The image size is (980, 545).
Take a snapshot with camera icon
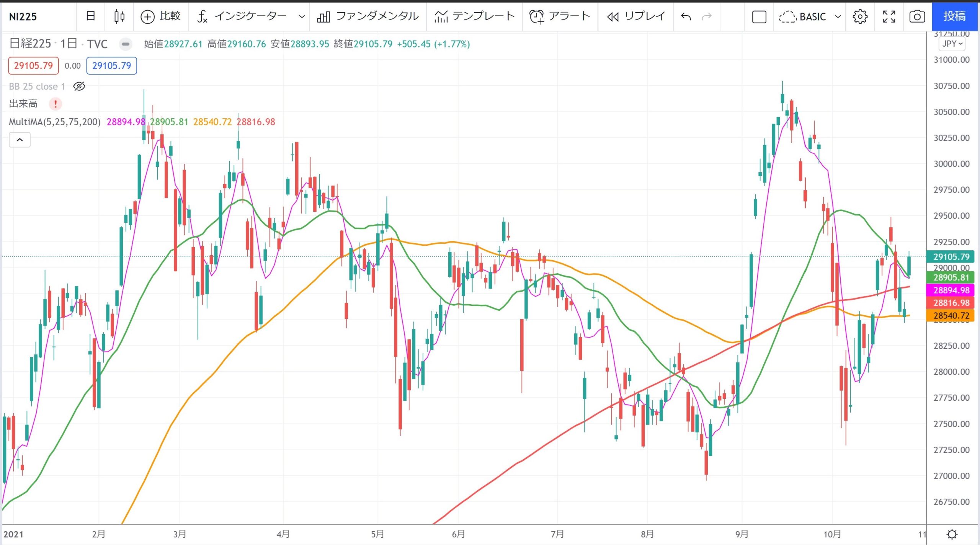click(x=917, y=16)
